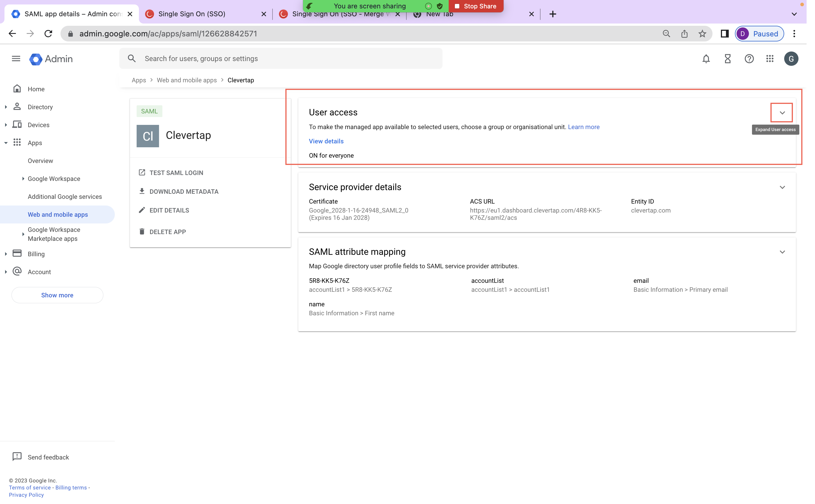The height and width of the screenshot is (504, 815).
Task: Open Learn more link in User access
Action: pyautogui.click(x=584, y=127)
